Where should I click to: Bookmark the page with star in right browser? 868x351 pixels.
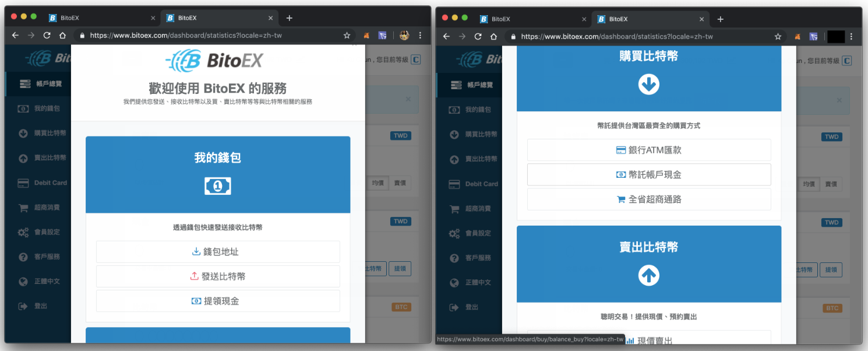coord(778,36)
